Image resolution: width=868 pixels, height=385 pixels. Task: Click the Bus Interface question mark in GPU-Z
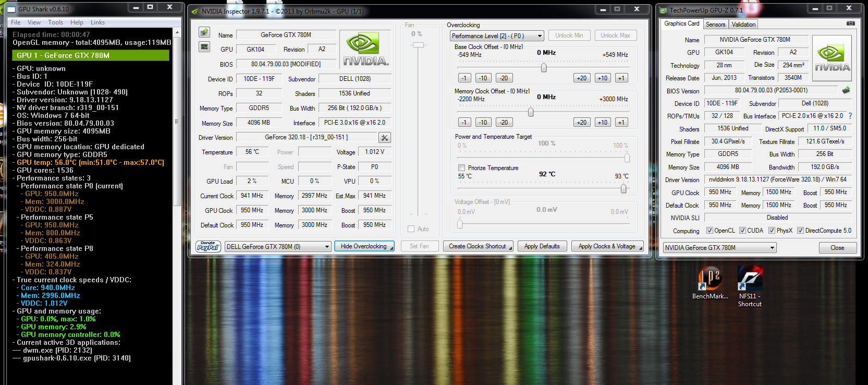coord(850,116)
